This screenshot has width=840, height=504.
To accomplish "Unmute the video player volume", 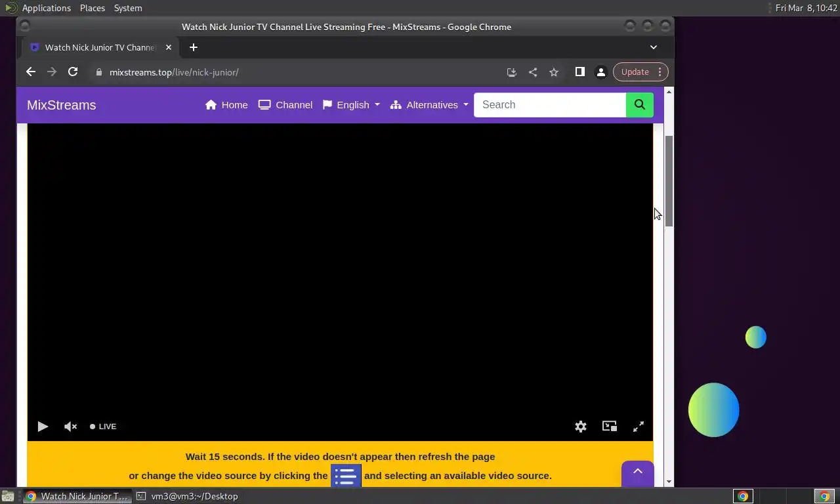I will point(71,427).
